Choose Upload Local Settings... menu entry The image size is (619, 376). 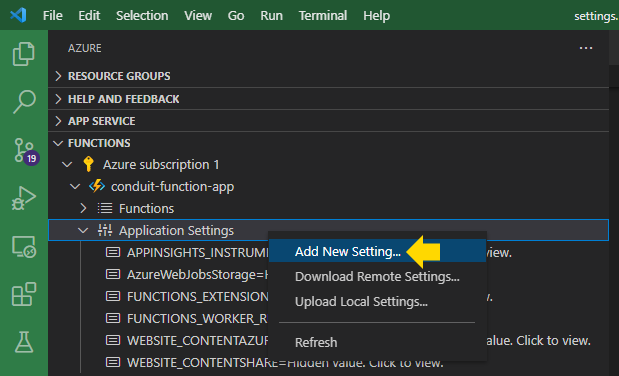[377, 302]
